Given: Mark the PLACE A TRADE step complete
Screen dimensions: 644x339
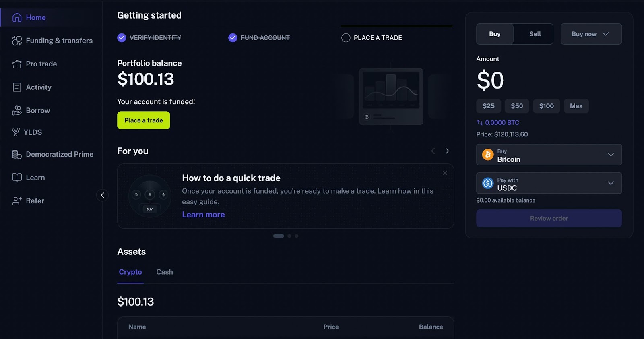Looking at the screenshot, I should click(x=345, y=37).
